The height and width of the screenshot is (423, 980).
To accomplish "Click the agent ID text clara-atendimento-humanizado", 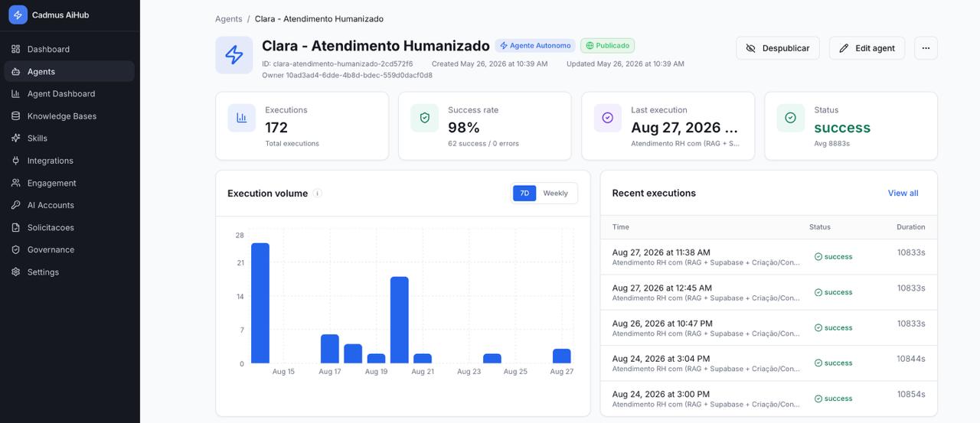I will (x=338, y=64).
